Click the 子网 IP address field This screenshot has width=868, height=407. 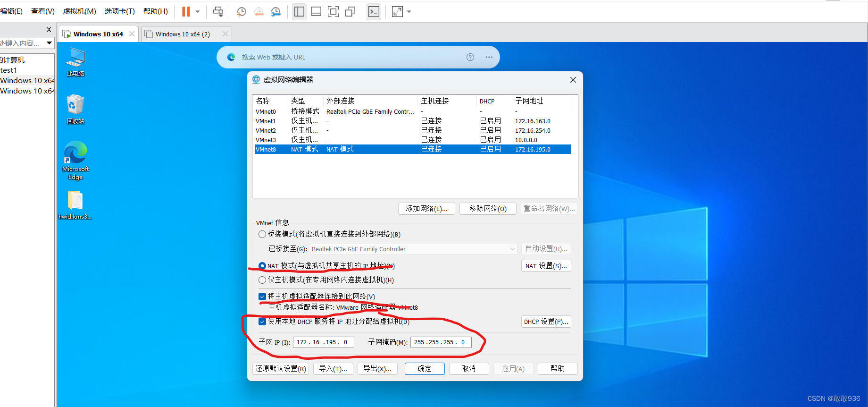point(324,342)
